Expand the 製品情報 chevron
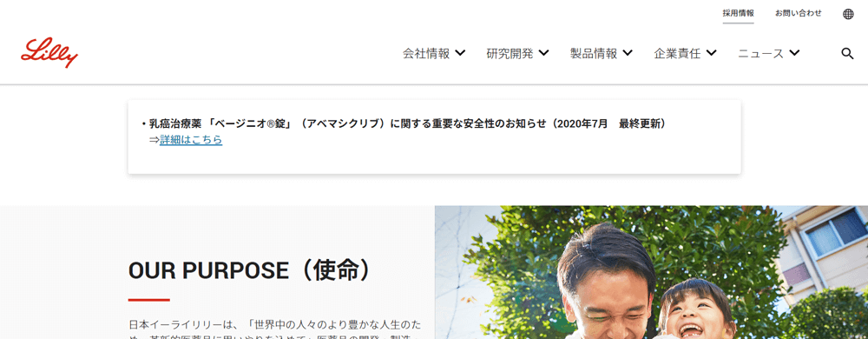Image resolution: width=868 pixels, height=339 pixels. click(628, 53)
